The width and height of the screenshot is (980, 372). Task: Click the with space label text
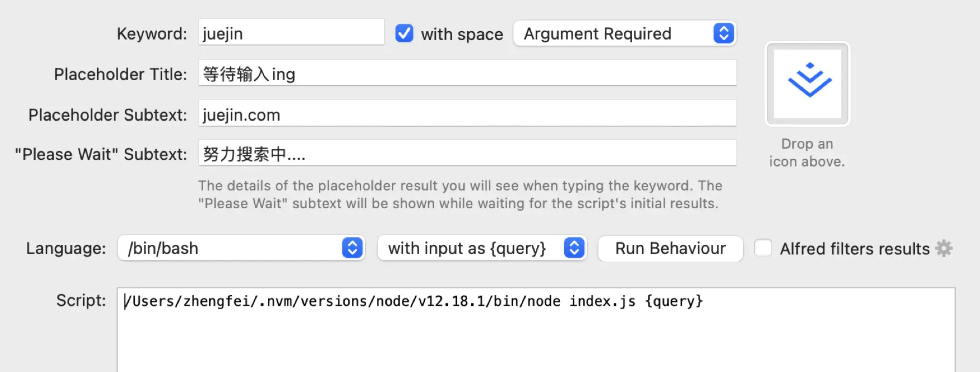462,34
